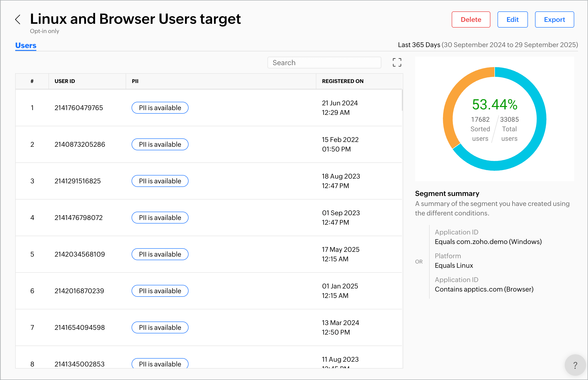Sort by User ID column header

click(65, 81)
